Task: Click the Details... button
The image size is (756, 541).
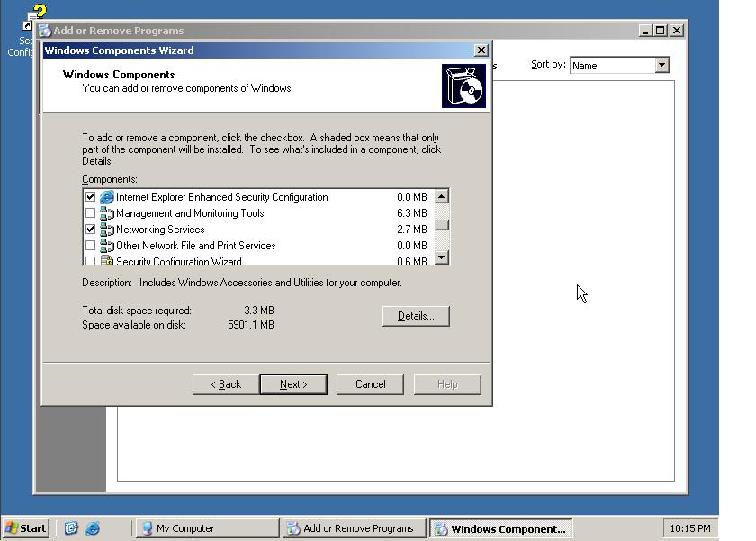Action: (416, 316)
